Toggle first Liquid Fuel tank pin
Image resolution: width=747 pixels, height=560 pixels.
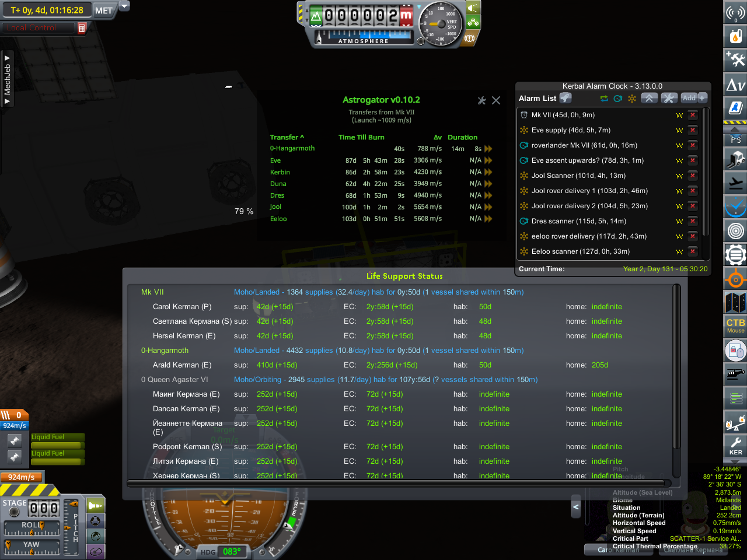(x=15, y=440)
